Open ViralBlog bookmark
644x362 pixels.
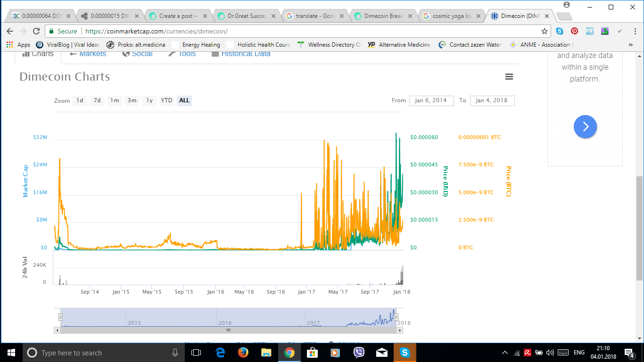click(68, 45)
